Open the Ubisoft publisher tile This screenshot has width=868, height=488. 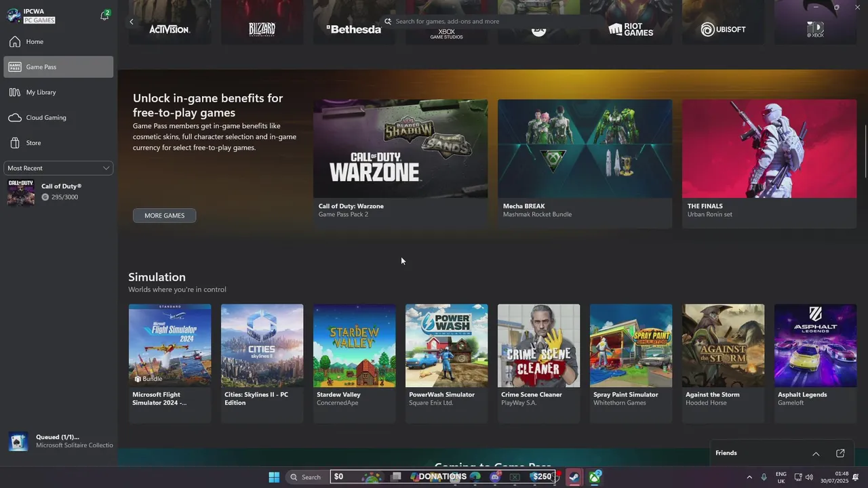pos(723,22)
